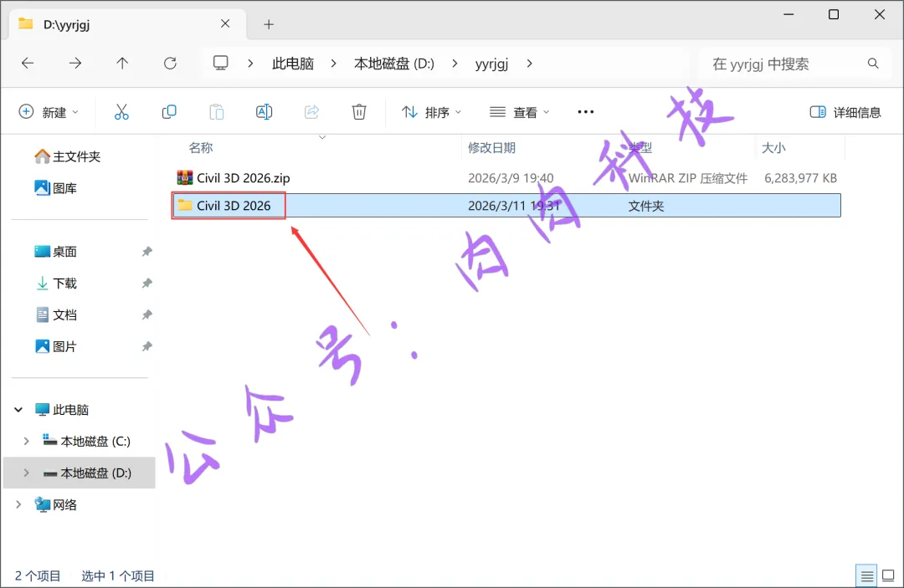Expand chevron after 此电脑 in address bar
Viewport: 904px width, 588px height.
click(333, 64)
